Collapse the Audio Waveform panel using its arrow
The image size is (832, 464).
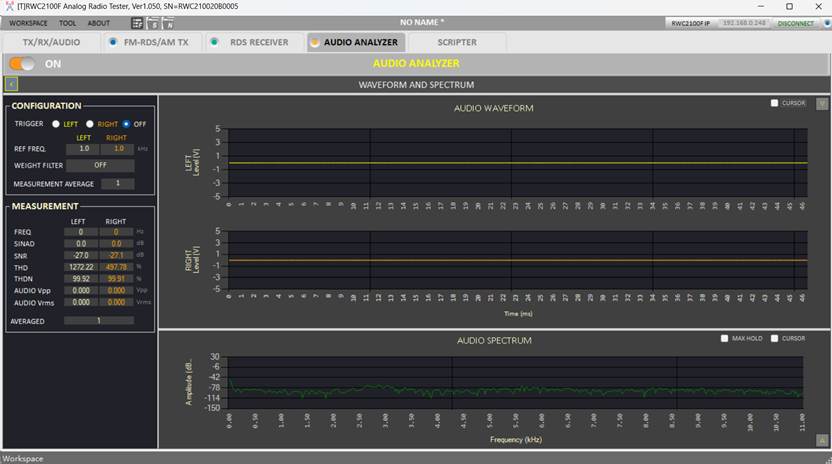click(x=822, y=103)
